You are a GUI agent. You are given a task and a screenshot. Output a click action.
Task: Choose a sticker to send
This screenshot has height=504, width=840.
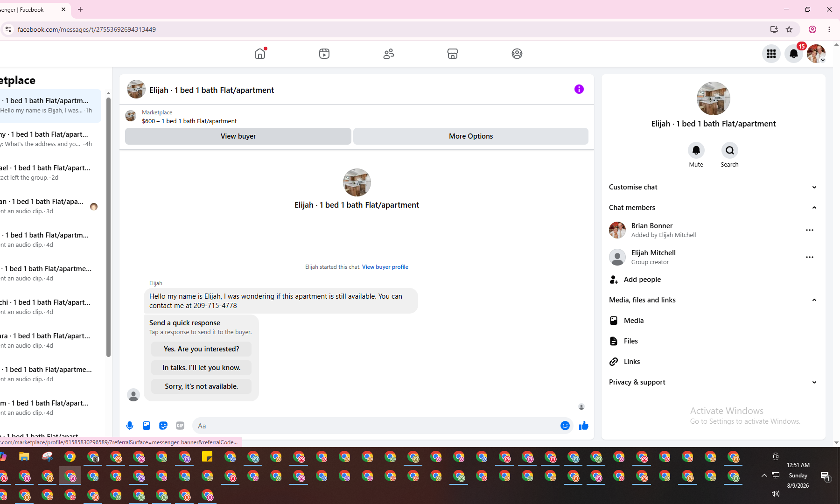pos(163,426)
